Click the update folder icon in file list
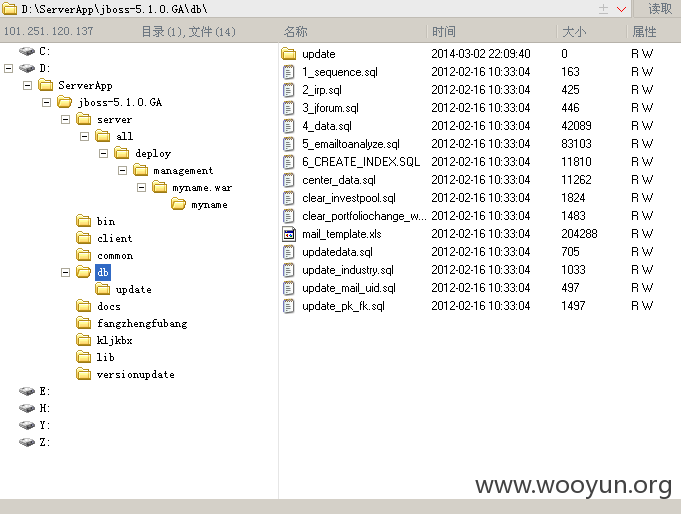681x514 pixels. point(288,54)
